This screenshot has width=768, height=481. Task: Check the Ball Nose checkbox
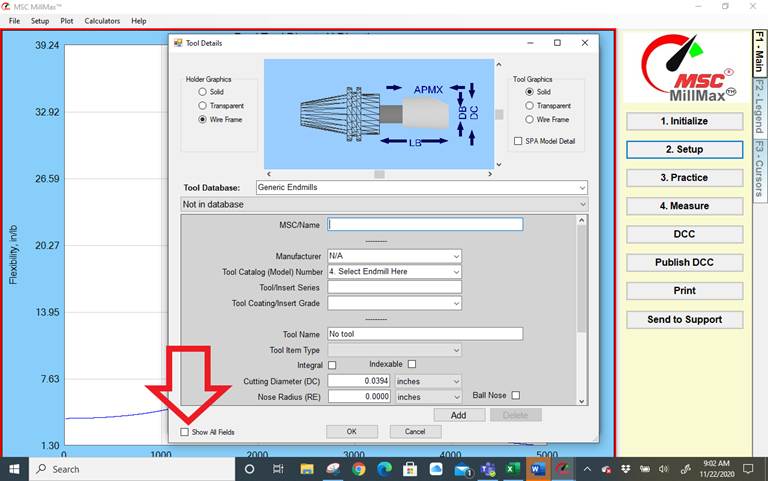click(x=516, y=395)
